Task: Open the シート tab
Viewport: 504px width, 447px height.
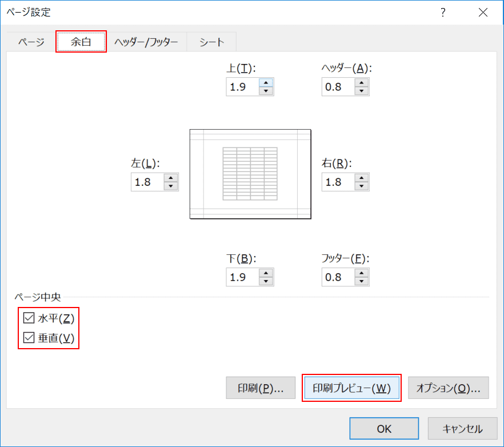Action: pos(211,42)
